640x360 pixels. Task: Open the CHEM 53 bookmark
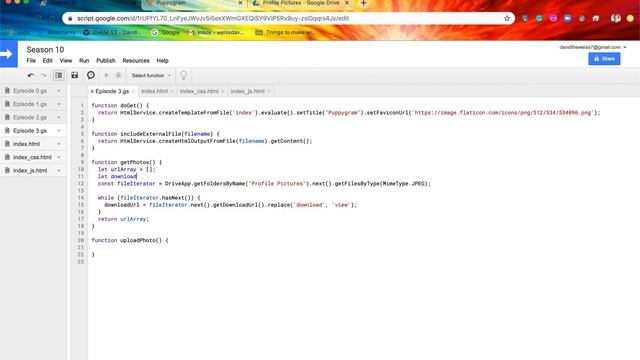(x=112, y=32)
